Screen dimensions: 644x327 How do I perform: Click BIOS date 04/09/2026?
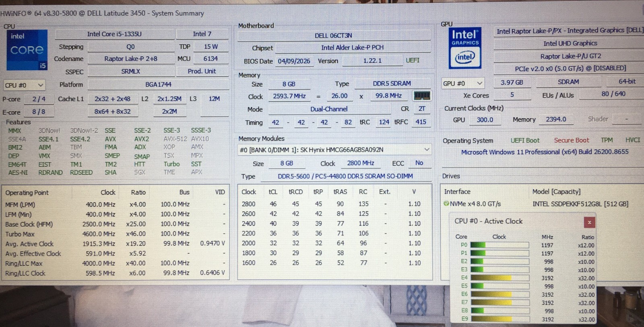(294, 61)
